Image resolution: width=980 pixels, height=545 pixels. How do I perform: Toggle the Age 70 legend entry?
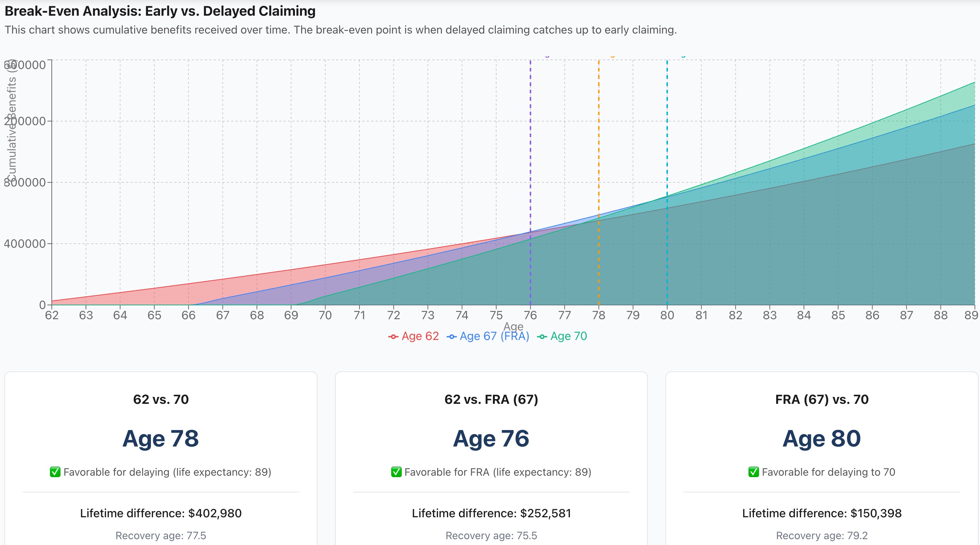tap(562, 336)
